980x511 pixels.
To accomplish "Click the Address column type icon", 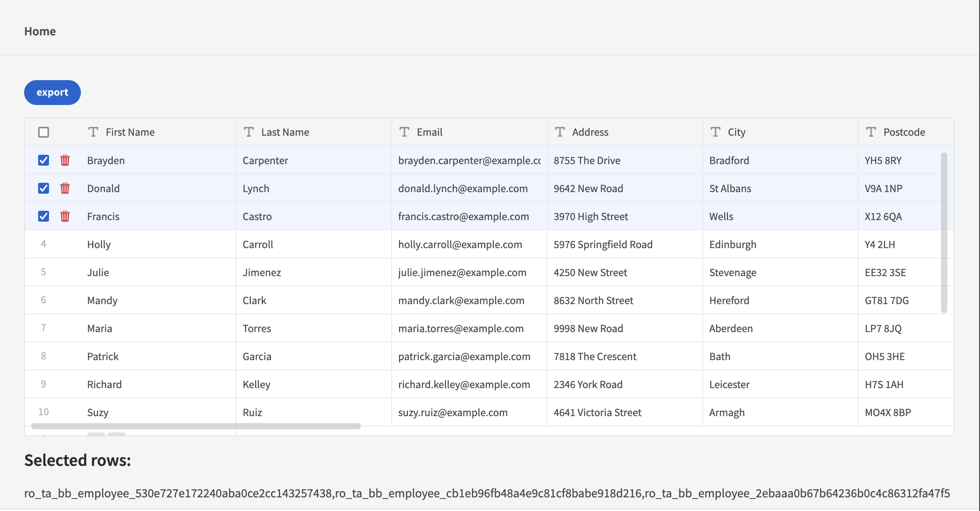I will coord(559,131).
